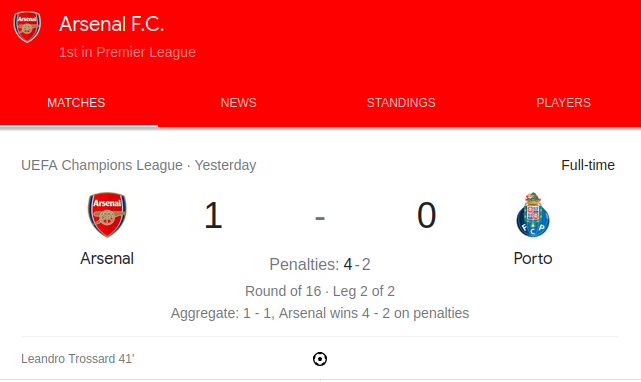
Task: Click the Arsenal F.C. title
Action: (x=112, y=24)
